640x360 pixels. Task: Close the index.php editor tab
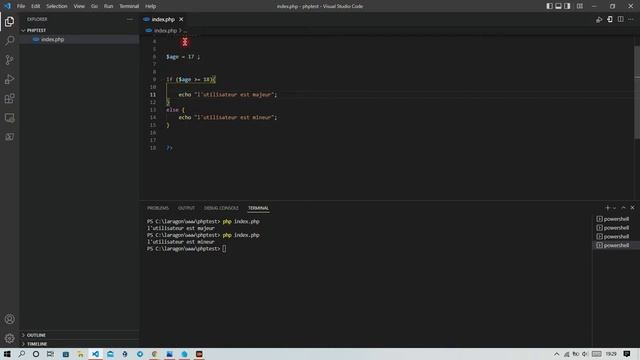pyautogui.click(x=181, y=19)
